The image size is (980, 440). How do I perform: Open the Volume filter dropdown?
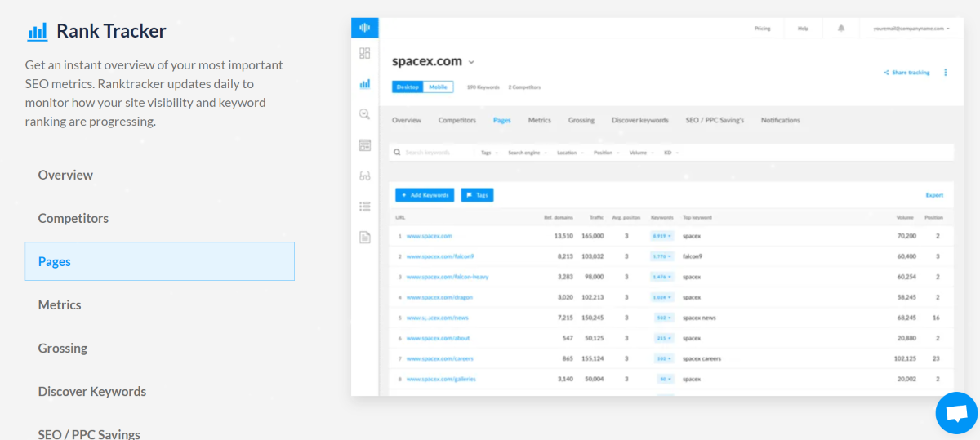pyautogui.click(x=642, y=153)
